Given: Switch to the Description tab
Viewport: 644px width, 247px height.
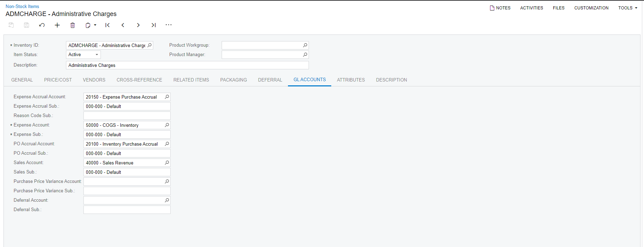Looking at the screenshot, I should (391, 80).
